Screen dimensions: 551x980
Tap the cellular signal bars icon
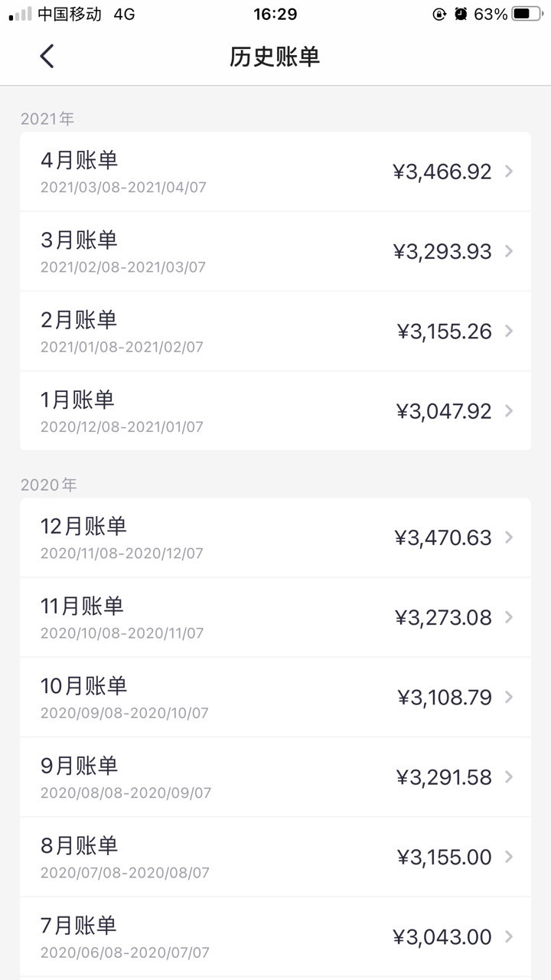coord(21,14)
